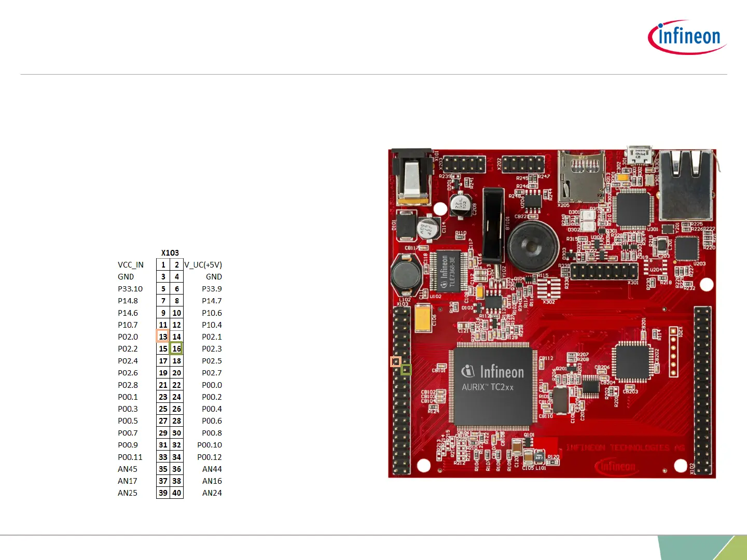Select the AN45 analog input label
The image size is (747, 560).
(128, 469)
